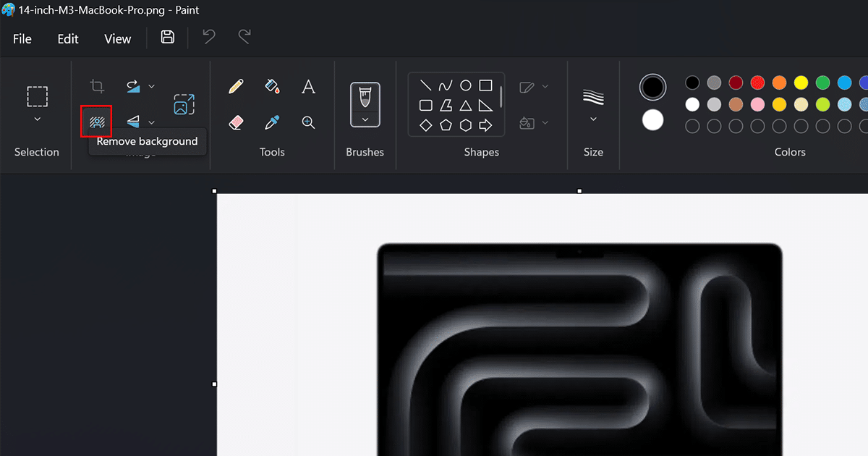
Task: Select the Magnifier zoom tool
Action: [308, 122]
